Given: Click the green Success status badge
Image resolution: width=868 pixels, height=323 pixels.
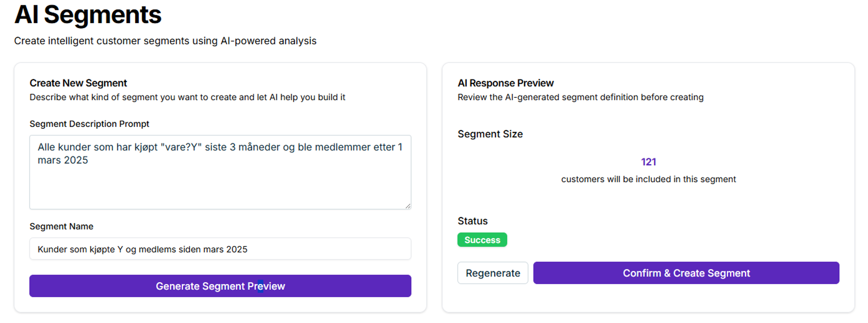Looking at the screenshot, I should click(x=482, y=240).
